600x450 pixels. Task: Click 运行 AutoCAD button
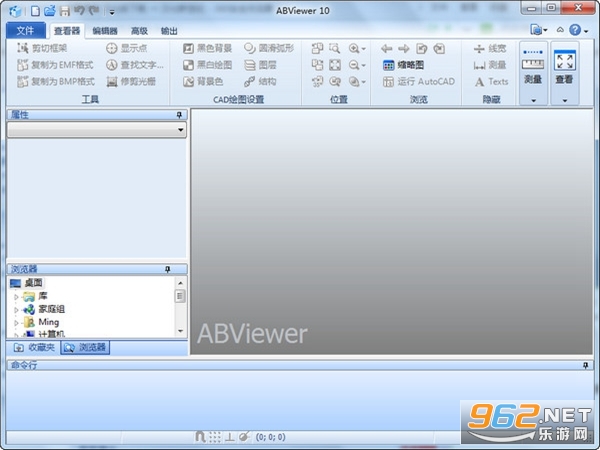pos(419,82)
